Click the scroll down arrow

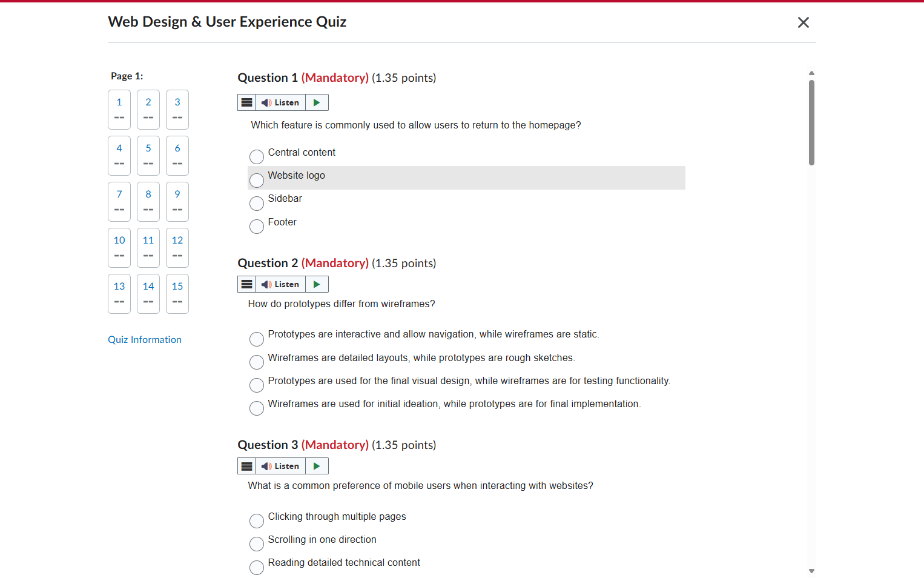811,571
